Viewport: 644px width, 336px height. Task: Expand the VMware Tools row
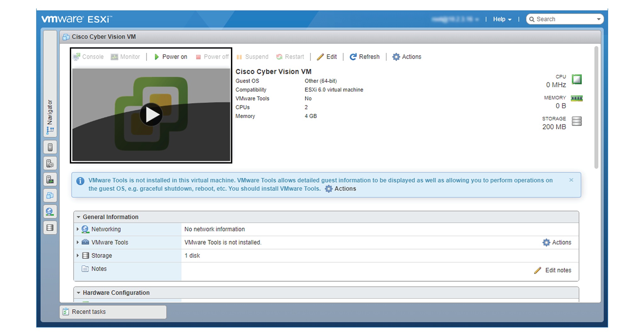78,242
